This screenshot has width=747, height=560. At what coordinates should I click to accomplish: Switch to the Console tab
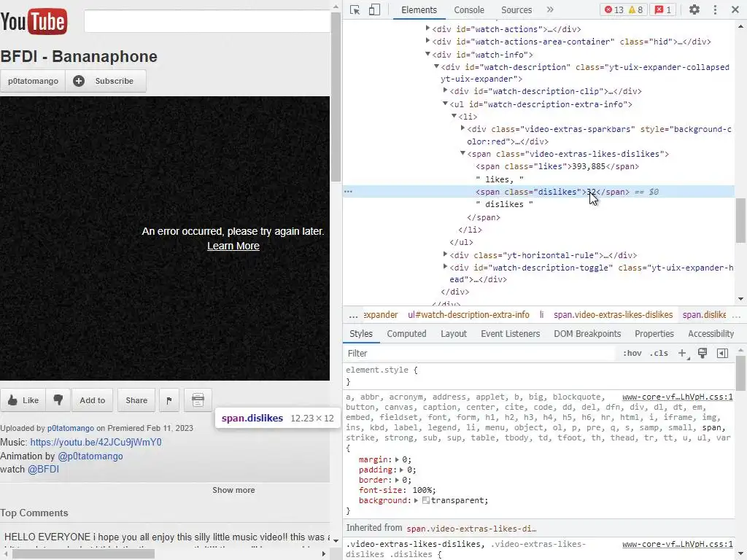click(469, 10)
